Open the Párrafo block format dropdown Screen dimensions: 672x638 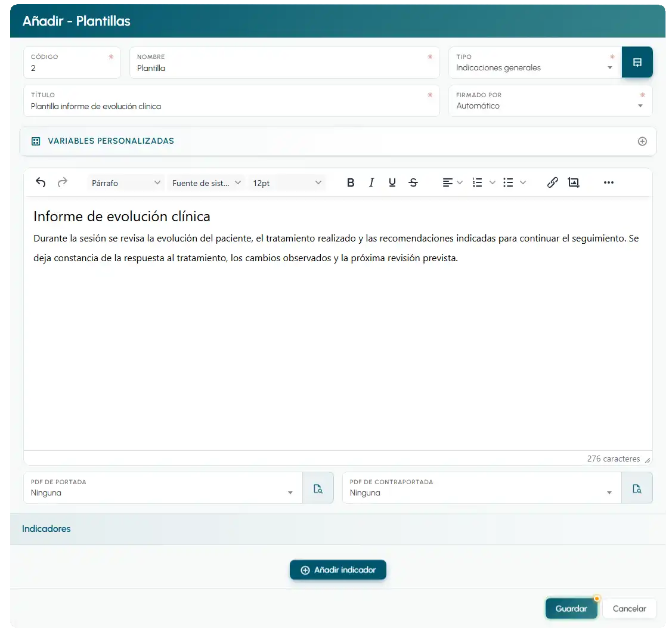[126, 183]
